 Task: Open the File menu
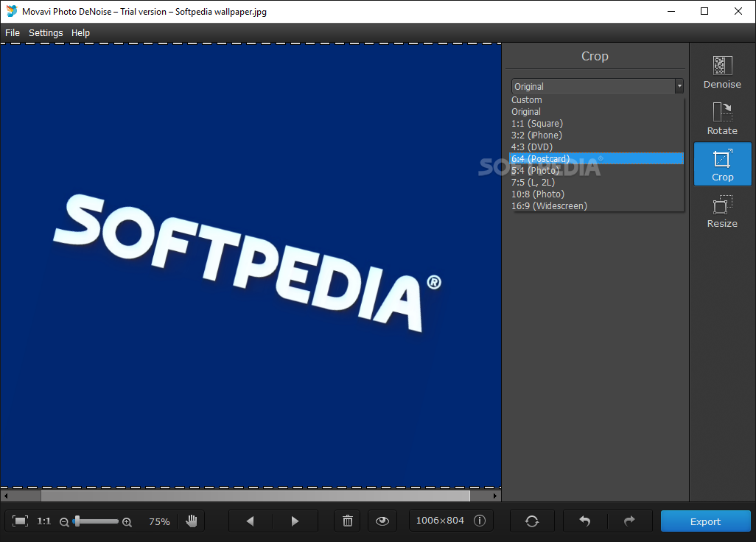pyautogui.click(x=13, y=32)
